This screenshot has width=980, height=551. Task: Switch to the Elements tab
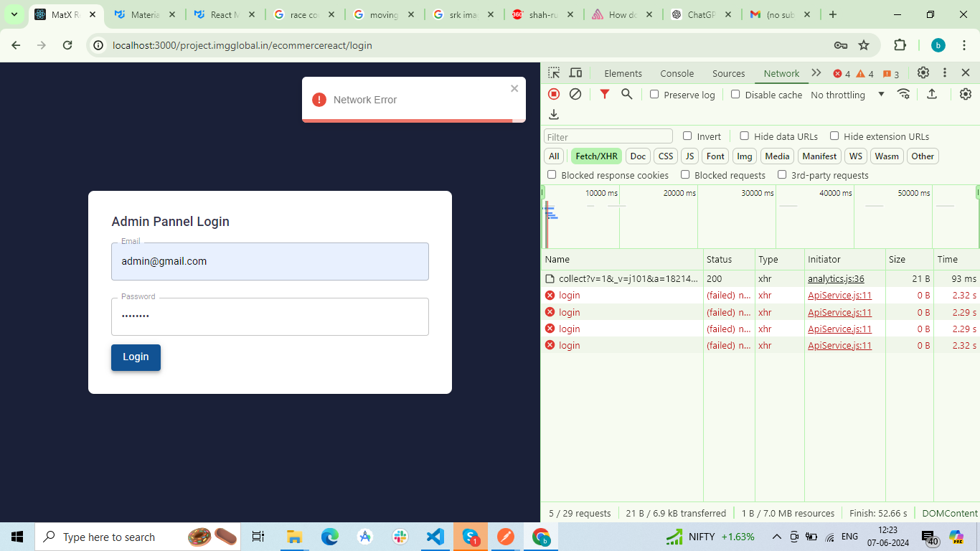[x=623, y=73]
